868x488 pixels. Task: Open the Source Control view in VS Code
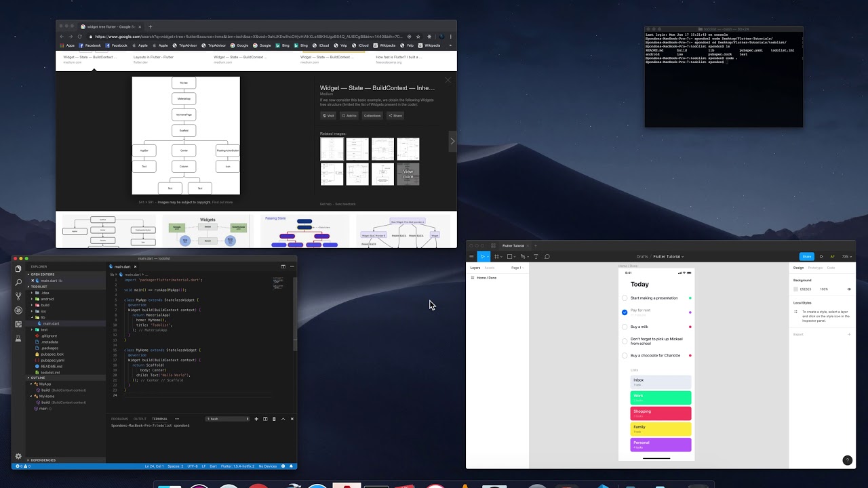[x=18, y=296]
